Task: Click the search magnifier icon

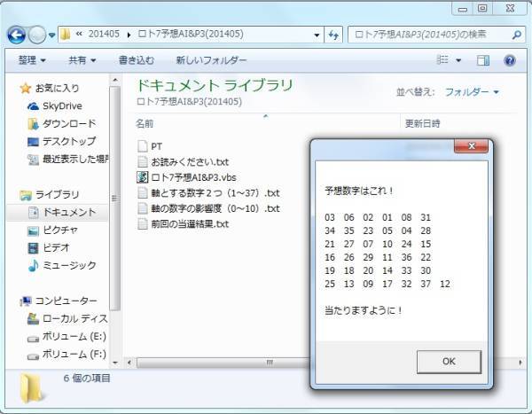Action: click(x=516, y=35)
